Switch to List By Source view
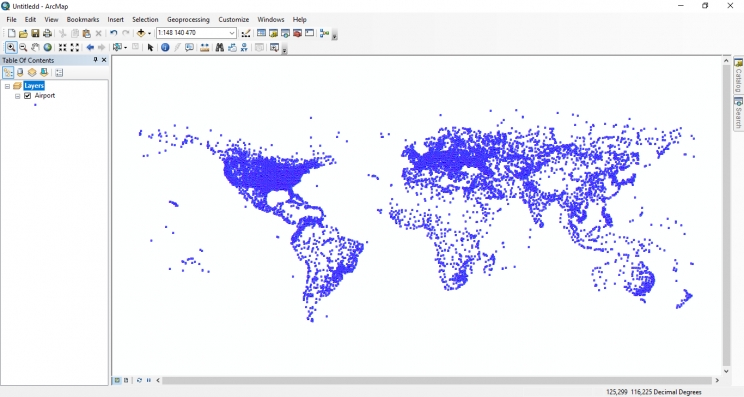Image resolution: width=744 pixels, height=397 pixels. (x=20, y=73)
